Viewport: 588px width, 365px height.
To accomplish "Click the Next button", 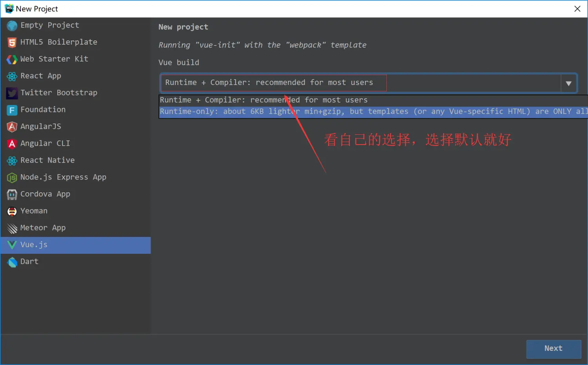I will tap(554, 349).
